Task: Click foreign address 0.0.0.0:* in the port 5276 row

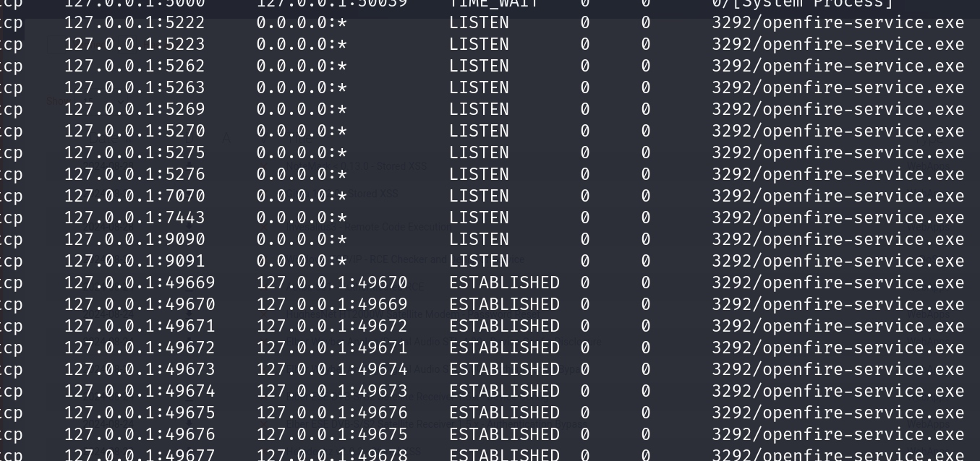Action: tap(302, 174)
